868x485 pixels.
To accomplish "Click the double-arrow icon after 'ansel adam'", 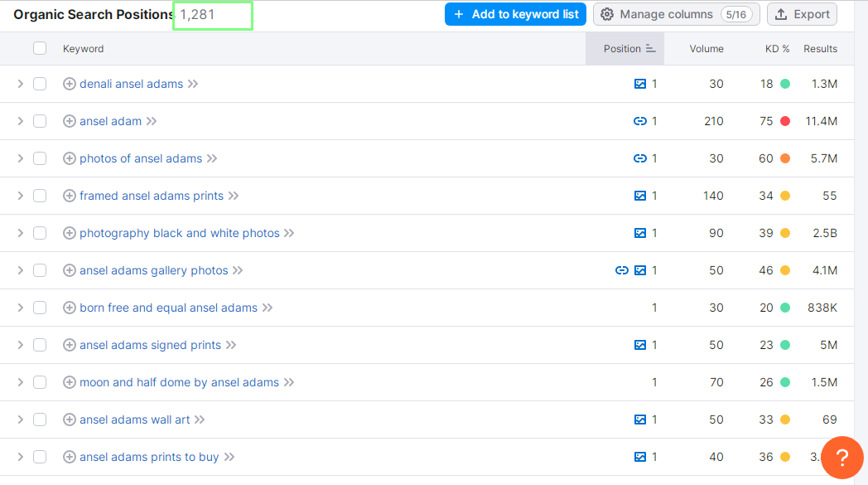I will tap(152, 121).
